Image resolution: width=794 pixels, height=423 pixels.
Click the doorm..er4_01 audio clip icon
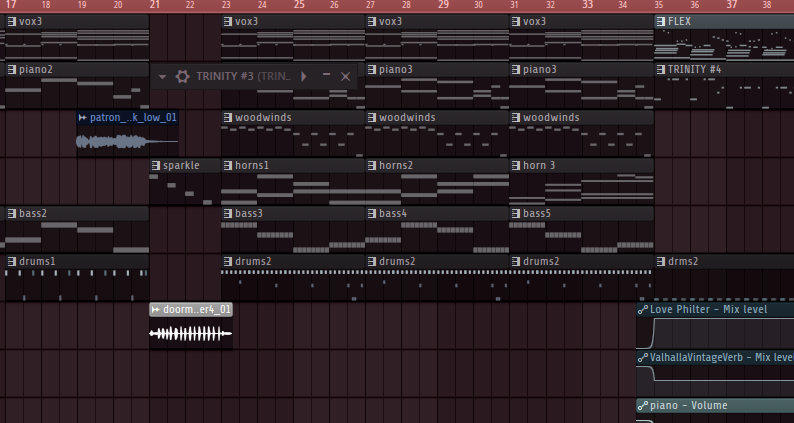(x=155, y=310)
